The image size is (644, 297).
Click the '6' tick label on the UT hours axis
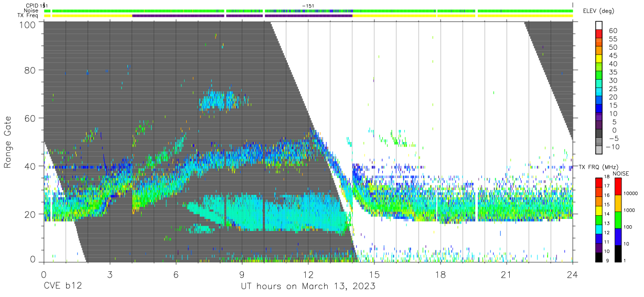click(176, 275)
